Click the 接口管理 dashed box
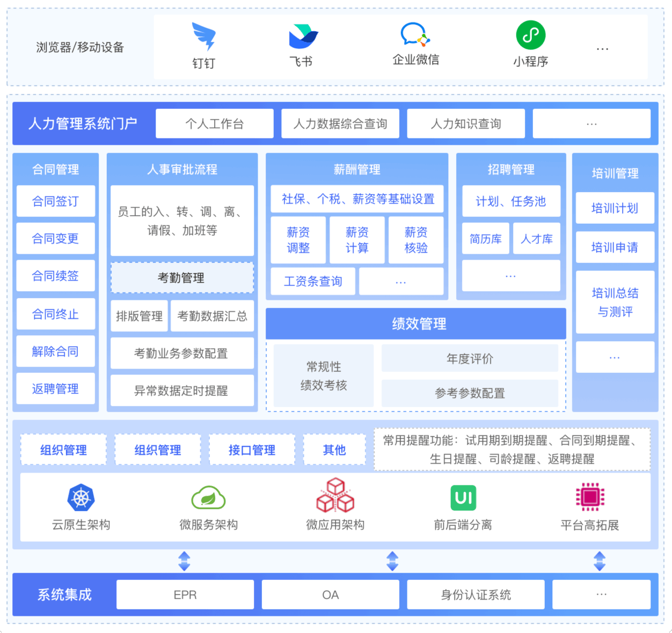The image size is (672, 633). point(252,450)
